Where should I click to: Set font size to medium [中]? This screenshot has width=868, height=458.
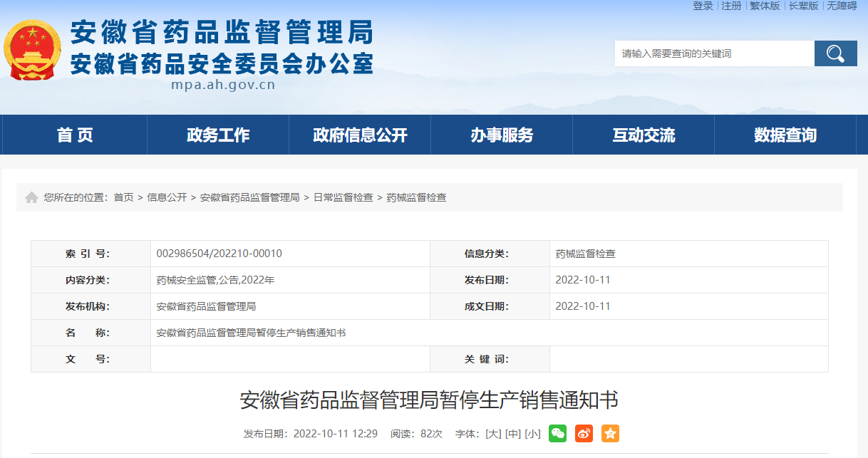(512, 434)
